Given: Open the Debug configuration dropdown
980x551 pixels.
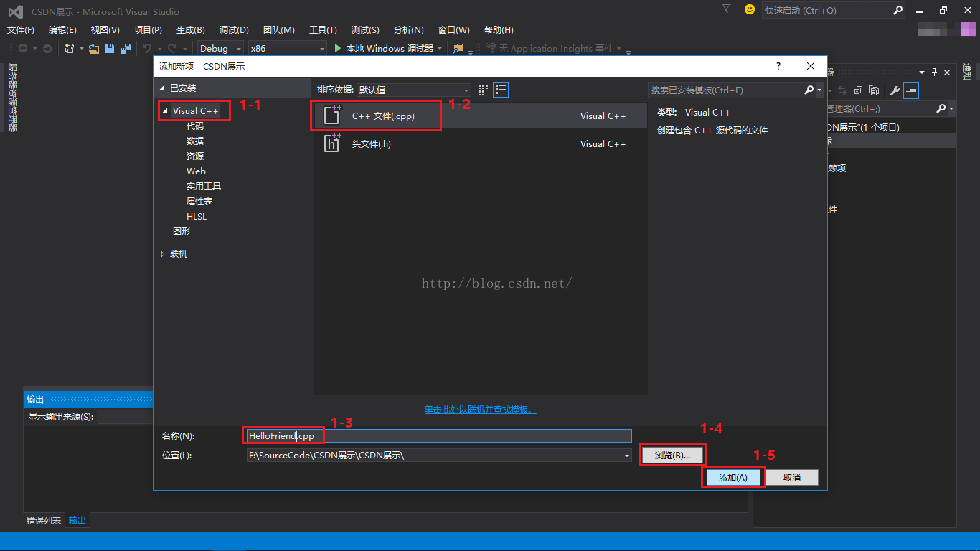Looking at the screenshot, I should tap(220, 49).
